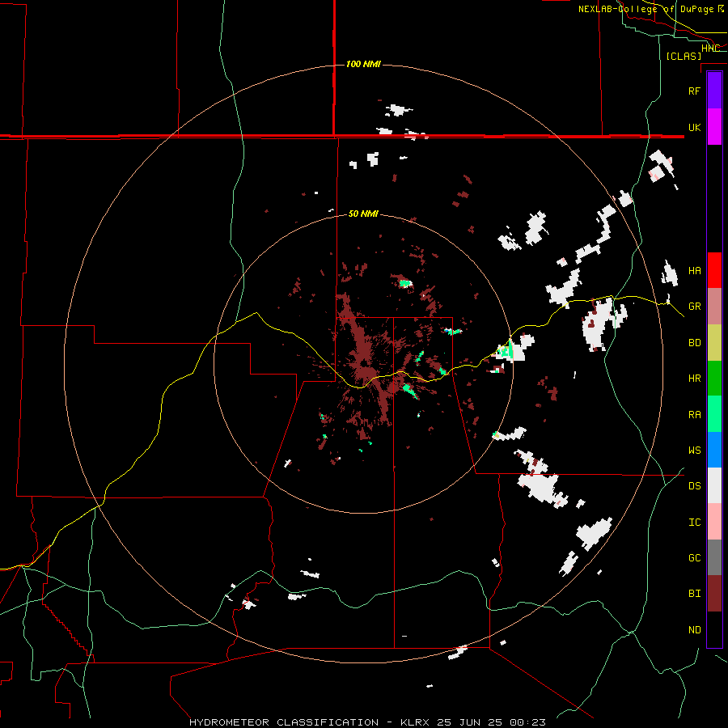Click the purple RF color swatch
The height and width of the screenshot is (728, 728).
coord(714,91)
